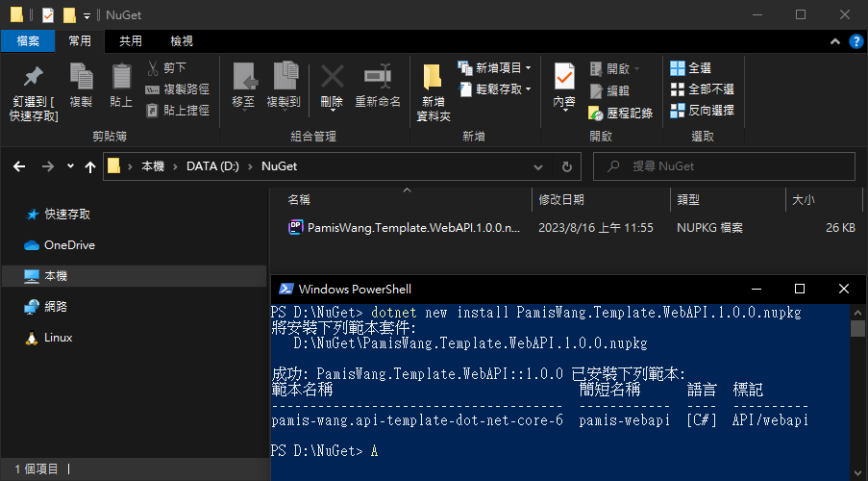This screenshot has height=481, width=868.
Task: Expand the recent locations chevron
Action: click(70, 165)
